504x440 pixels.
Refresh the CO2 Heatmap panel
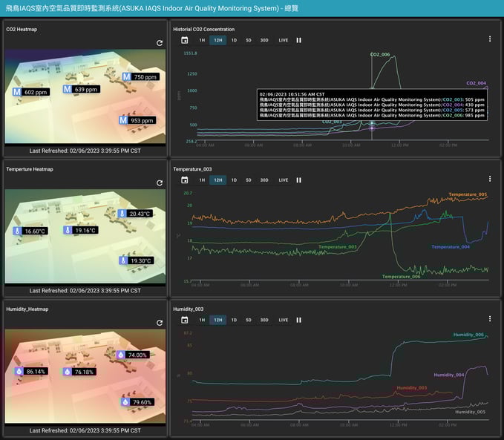pyautogui.click(x=160, y=44)
